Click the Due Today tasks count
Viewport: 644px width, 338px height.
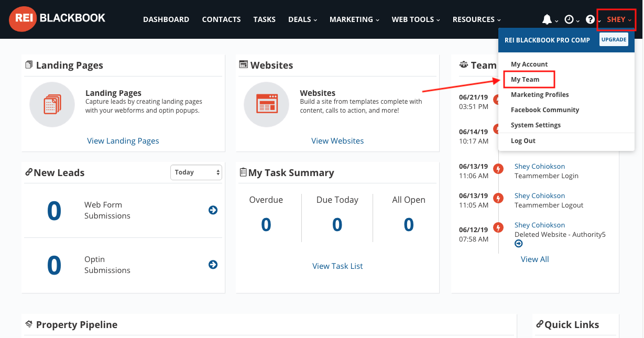pos(337,225)
